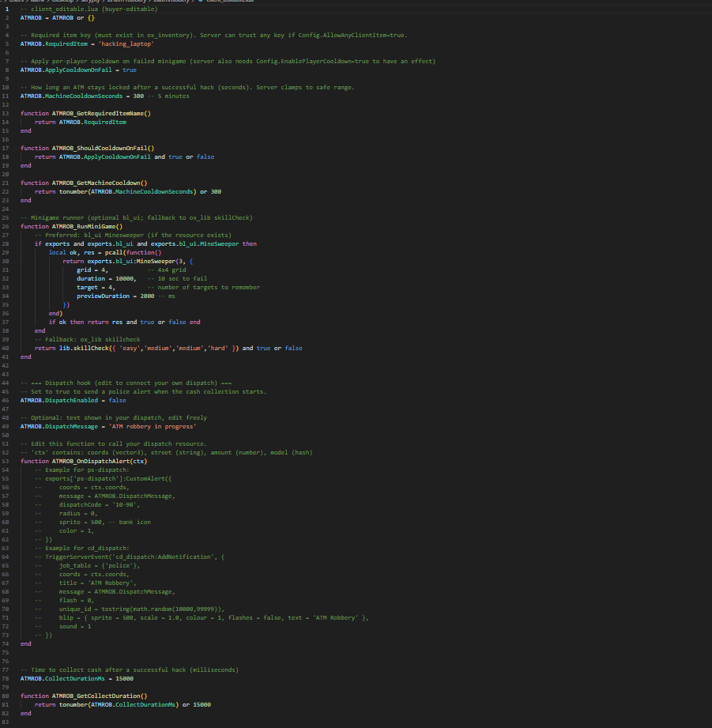This screenshot has width=712, height=728.
Task: Click 'if exports and exports.bl_ui' condition line
Action: pyautogui.click(x=145, y=243)
